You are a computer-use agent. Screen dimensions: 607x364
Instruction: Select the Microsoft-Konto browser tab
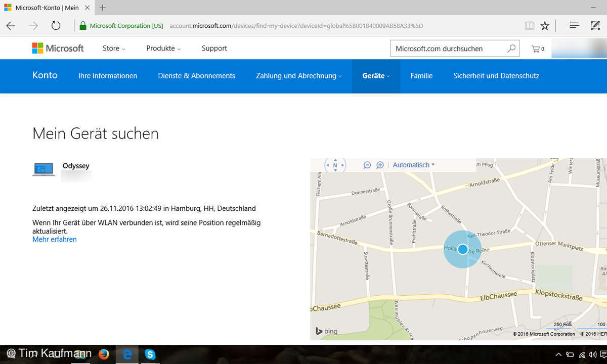(x=47, y=8)
